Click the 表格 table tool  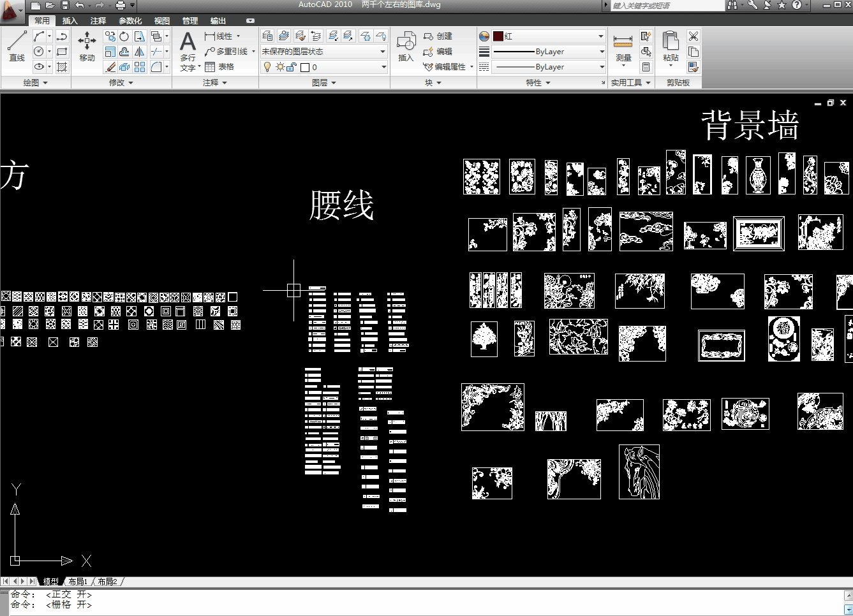(220, 67)
